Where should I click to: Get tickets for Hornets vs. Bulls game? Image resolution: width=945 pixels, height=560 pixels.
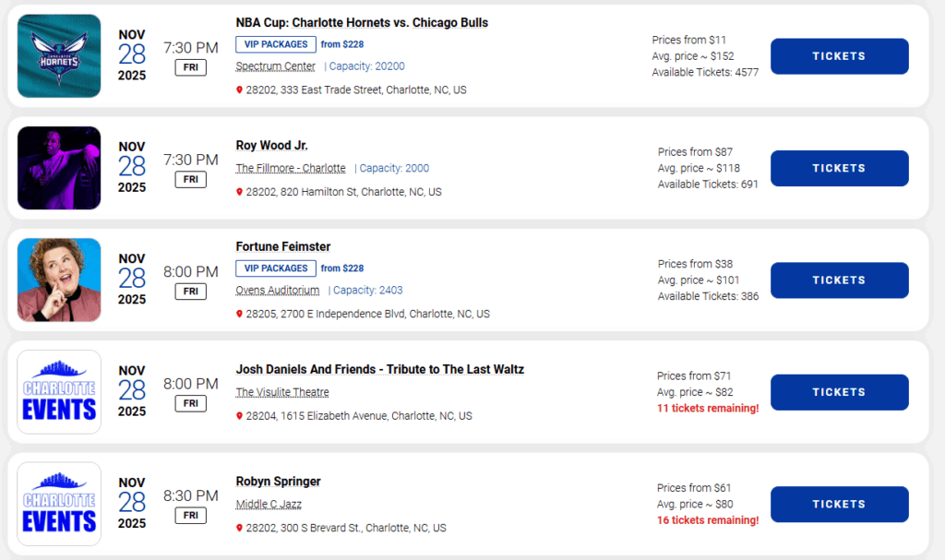pyautogui.click(x=839, y=56)
